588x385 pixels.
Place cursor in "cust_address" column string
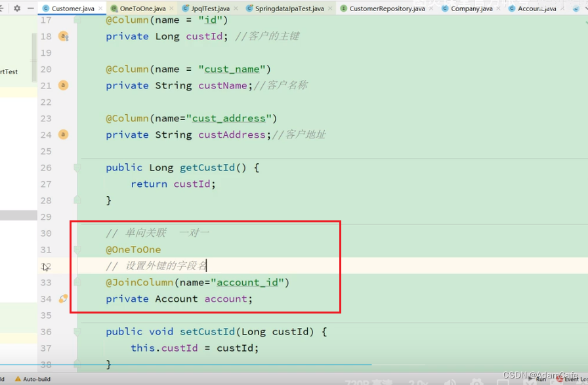click(x=229, y=119)
